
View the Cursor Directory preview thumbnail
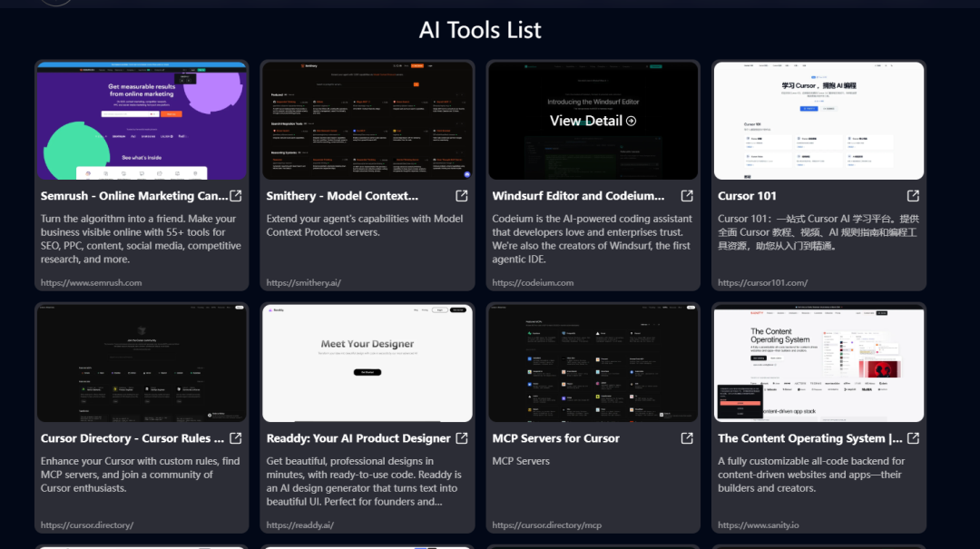point(142,363)
